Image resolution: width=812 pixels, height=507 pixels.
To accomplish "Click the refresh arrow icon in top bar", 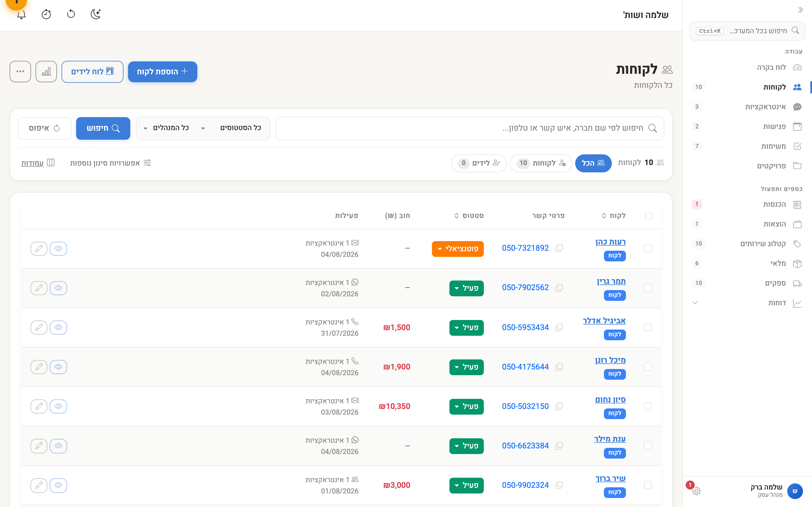I will click(71, 14).
